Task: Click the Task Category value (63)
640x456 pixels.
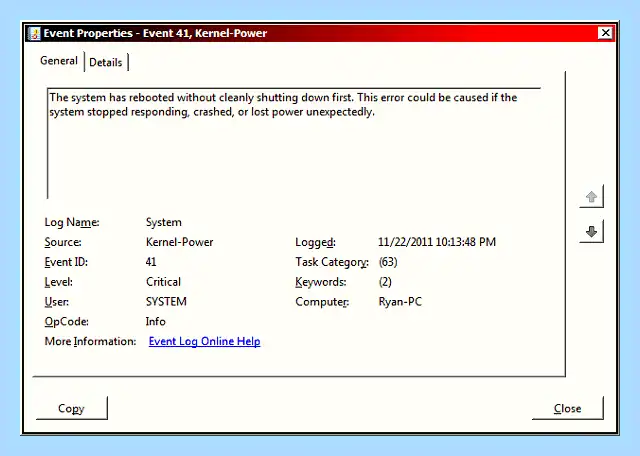Action: (x=388, y=262)
